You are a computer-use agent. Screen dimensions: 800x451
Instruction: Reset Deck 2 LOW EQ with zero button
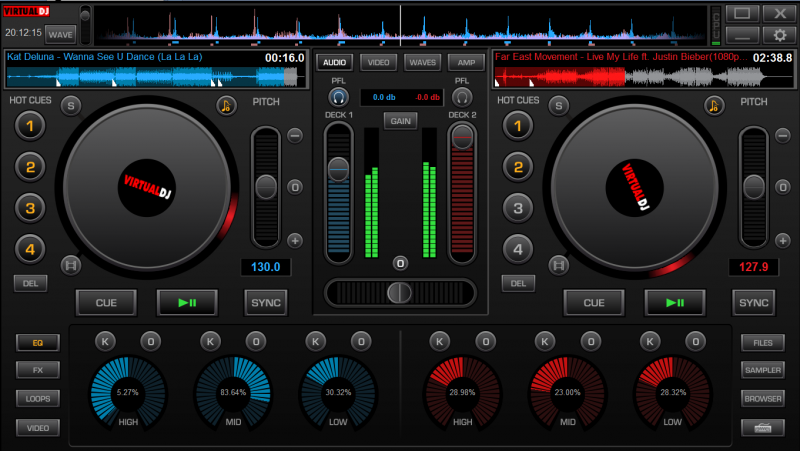[696, 341]
